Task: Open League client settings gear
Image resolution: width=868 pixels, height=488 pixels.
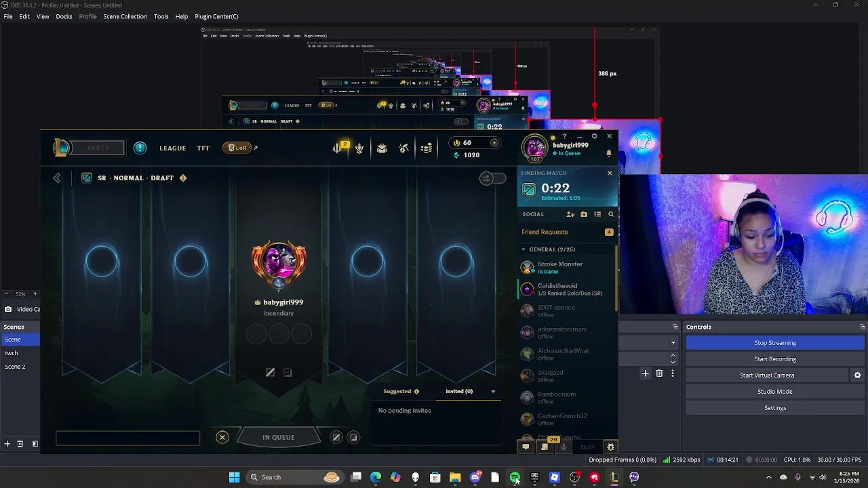Action: pos(594,136)
